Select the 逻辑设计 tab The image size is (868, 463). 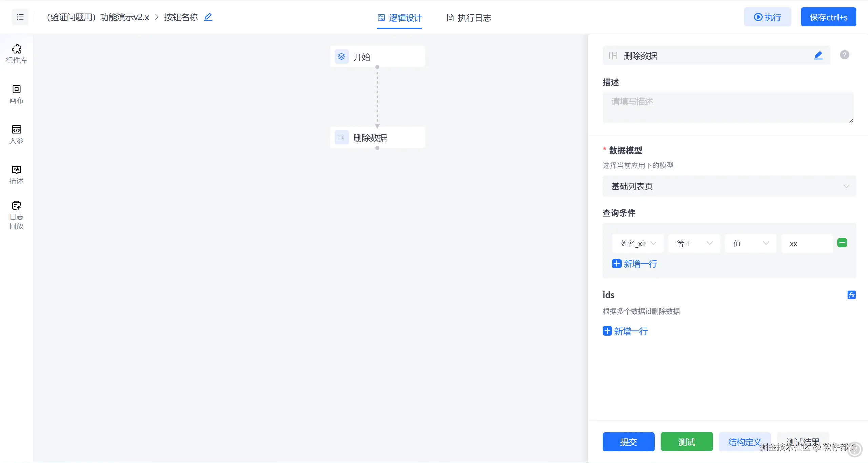[x=400, y=18]
